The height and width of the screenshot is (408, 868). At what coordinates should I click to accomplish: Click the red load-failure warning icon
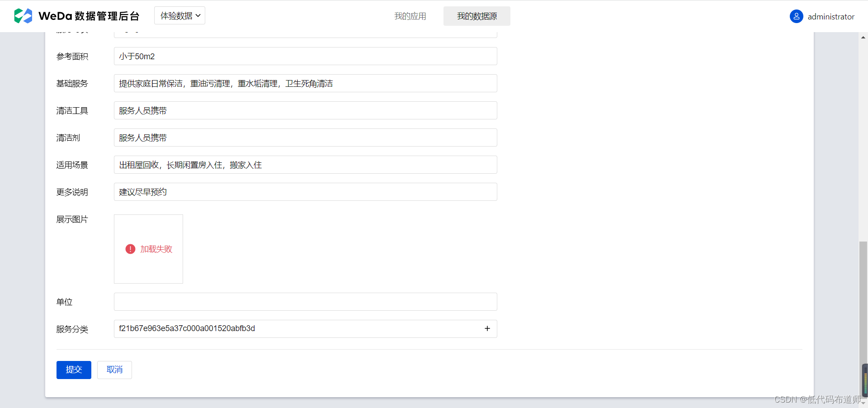[130, 249]
